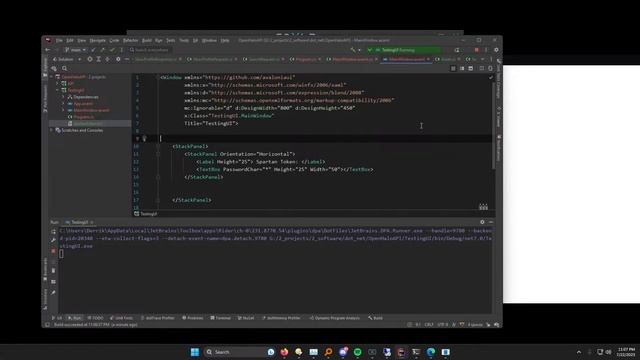This screenshot has width=640, height=360.
Task: Switch editor to split view icon
Action: pos(462,69)
